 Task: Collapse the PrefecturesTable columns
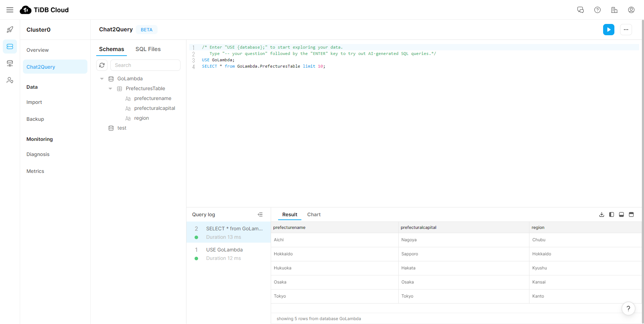(110, 88)
